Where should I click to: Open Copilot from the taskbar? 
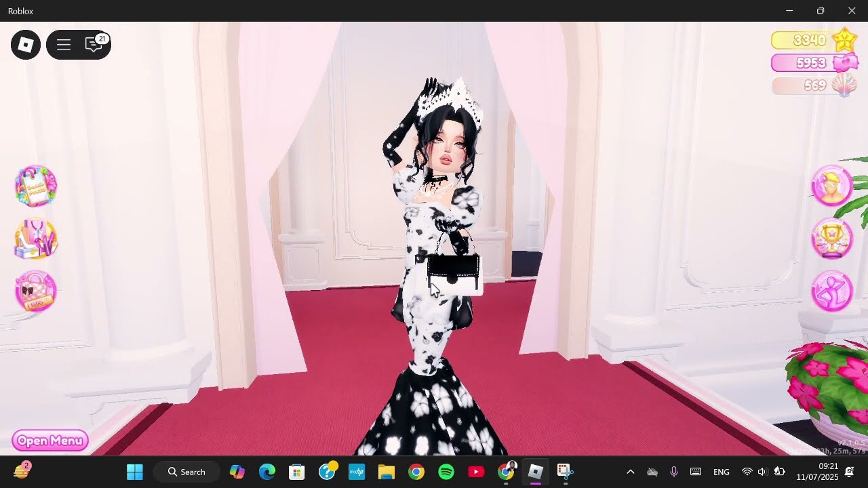(x=237, y=472)
